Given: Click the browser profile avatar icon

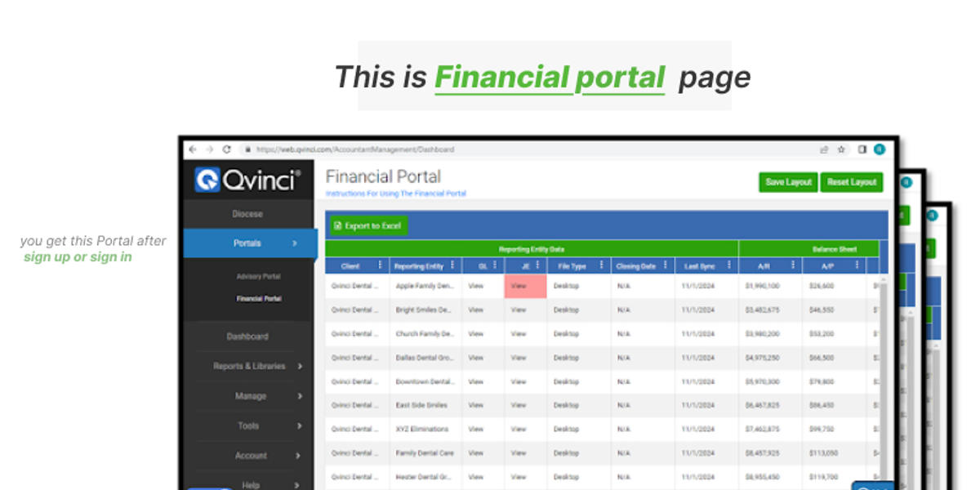Looking at the screenshot, I should point(879,149).
